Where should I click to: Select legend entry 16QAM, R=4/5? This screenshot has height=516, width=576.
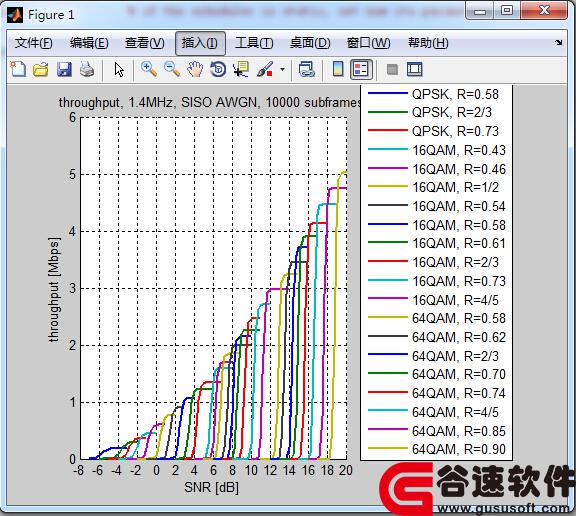click(x=433, y=300)
